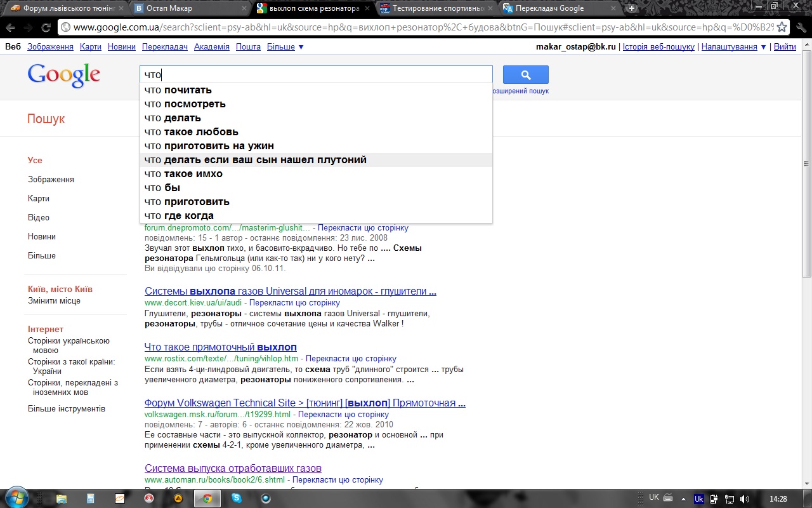Image resolution: width=812 pixels, height=508 pixels.
Task: Click the blue 'Uk' language tray icon
Action: coord(699,498)
